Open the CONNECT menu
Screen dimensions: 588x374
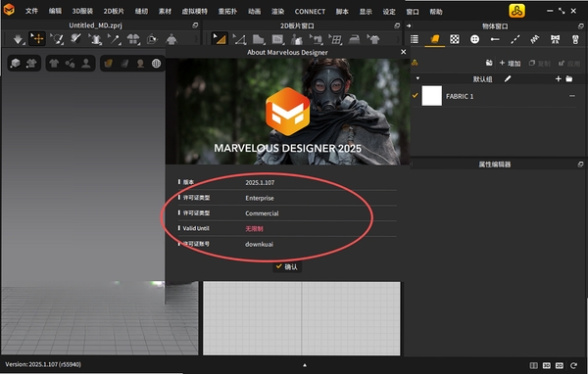click(x=310, y=11)
